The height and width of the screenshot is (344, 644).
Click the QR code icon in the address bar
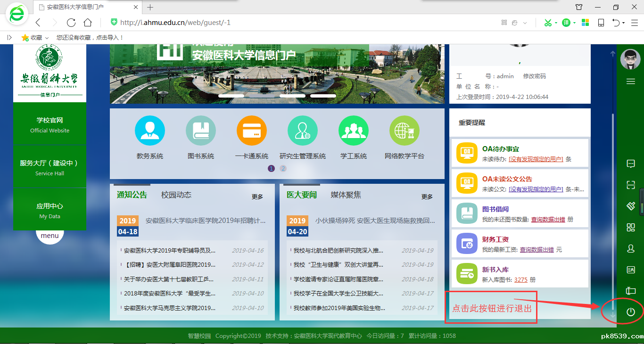[x=504, y=23]
